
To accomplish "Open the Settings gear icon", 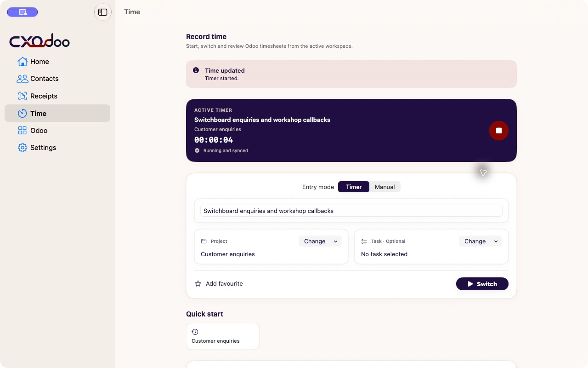I will 23,148.
